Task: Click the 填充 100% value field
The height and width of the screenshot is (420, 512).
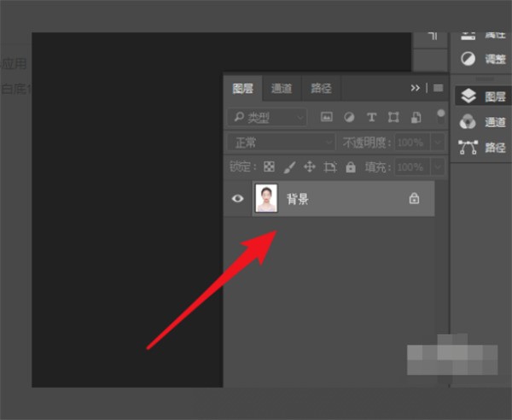Action: click(412, 167)
